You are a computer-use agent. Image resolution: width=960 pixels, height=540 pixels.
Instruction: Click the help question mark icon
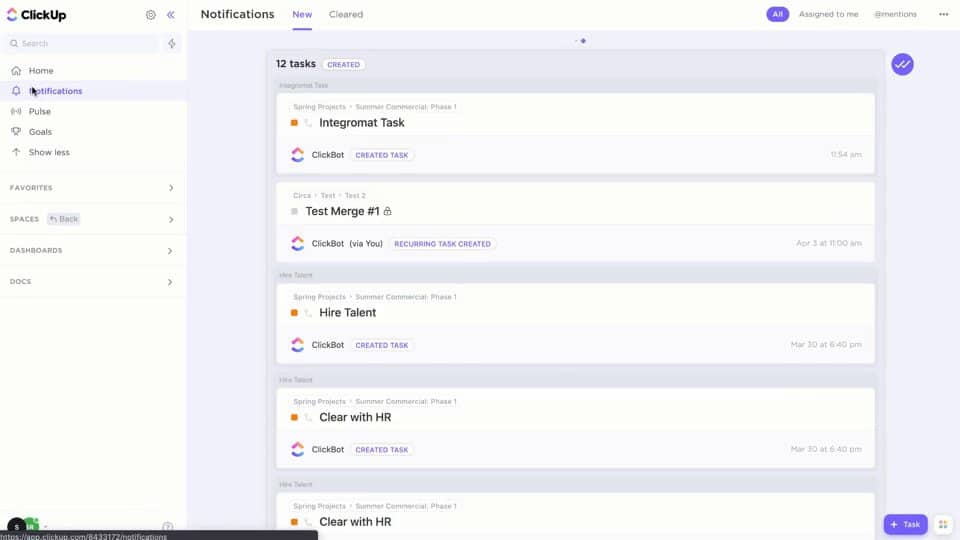[x=168, y=527]
